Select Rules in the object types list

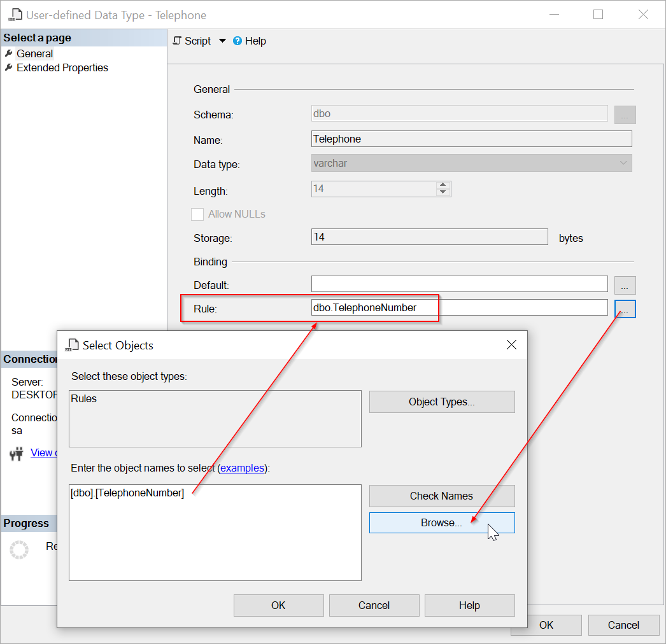point(83,398)
